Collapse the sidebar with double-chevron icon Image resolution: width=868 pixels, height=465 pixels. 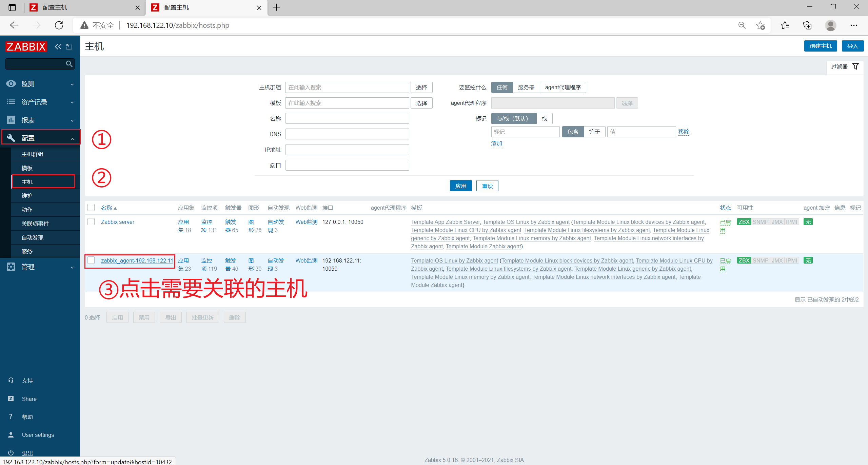click(58, 46)
